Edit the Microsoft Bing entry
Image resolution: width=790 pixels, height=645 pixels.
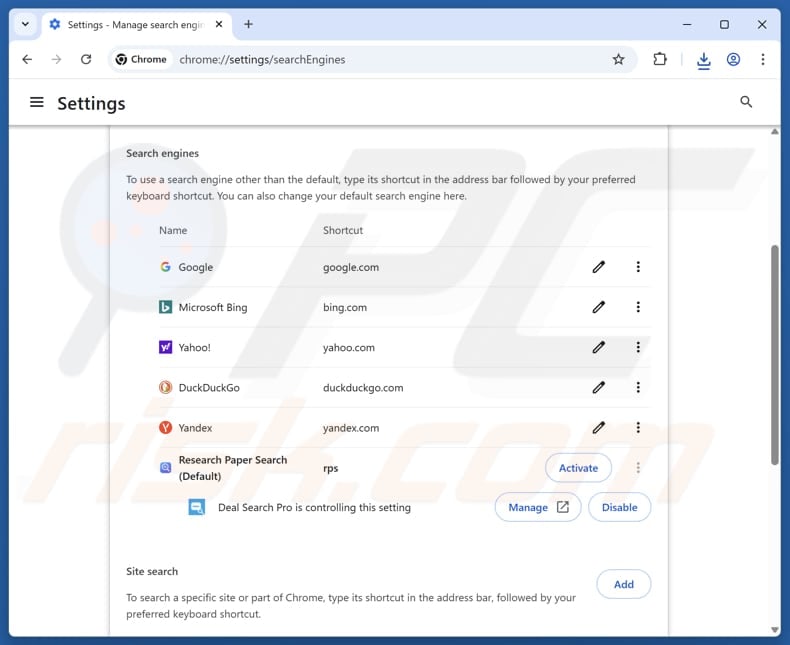[x=598, y=307]
